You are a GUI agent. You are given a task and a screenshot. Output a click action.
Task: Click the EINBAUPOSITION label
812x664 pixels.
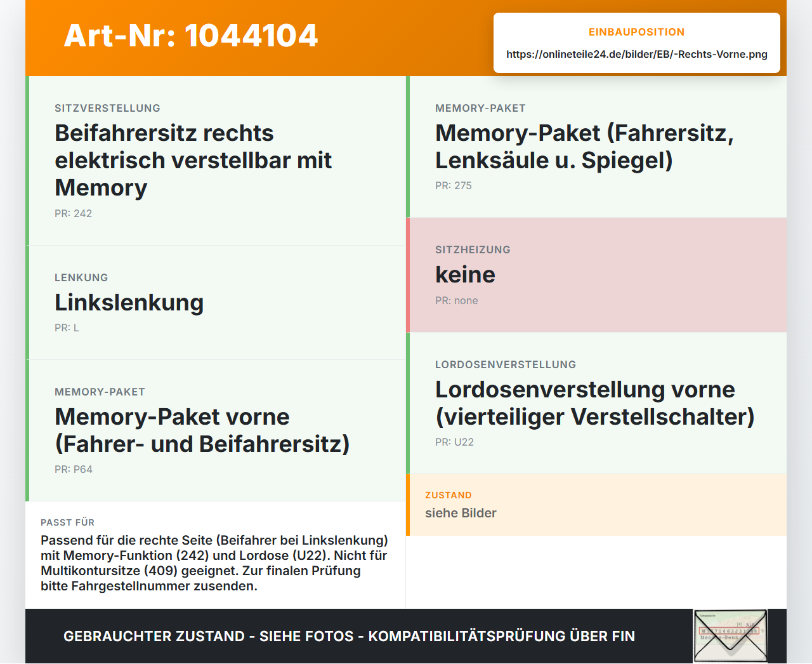[637, 32]
